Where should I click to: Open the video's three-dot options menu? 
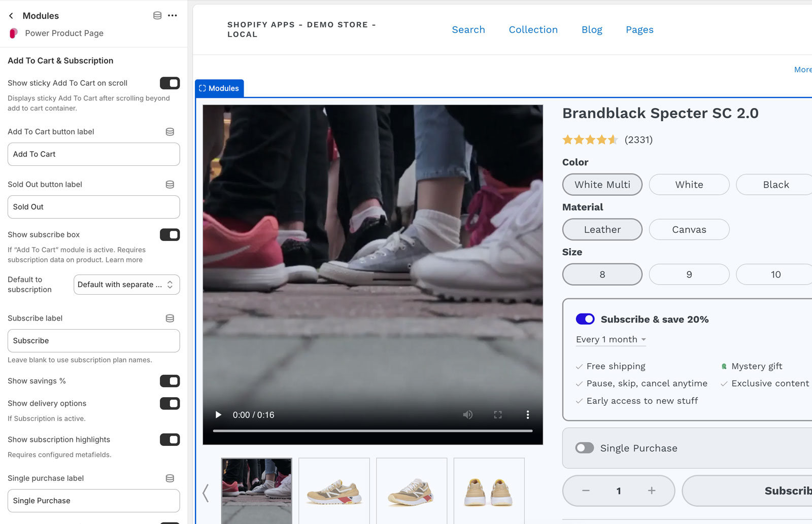coord(527,414)
